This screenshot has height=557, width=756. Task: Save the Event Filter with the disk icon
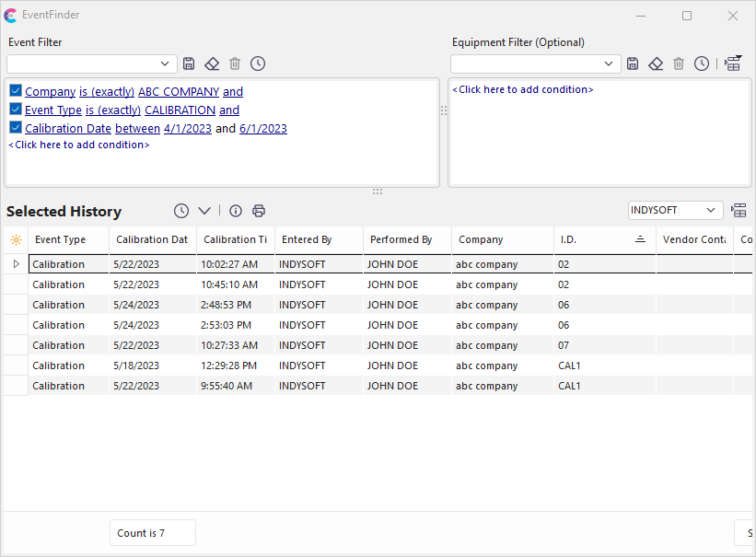(x=189, y=64)
